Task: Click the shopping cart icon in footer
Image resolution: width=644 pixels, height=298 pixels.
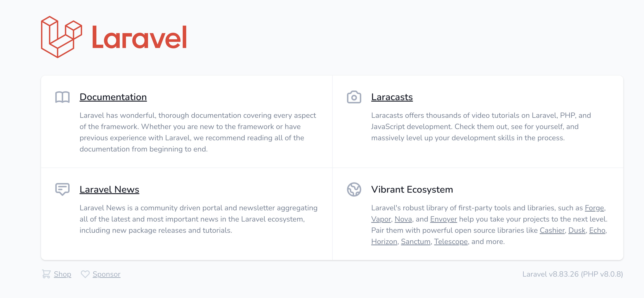Action: (46, 274)
